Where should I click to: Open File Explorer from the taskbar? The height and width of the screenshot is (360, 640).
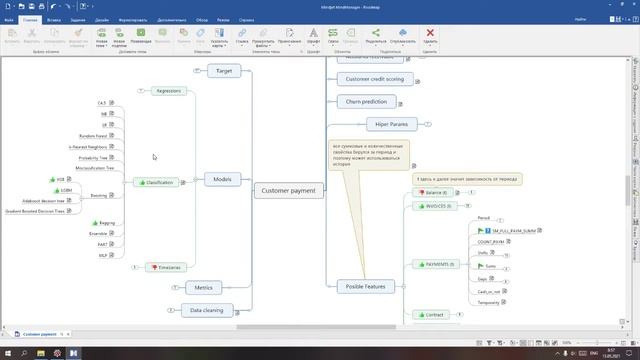click(x=41, y=353)
